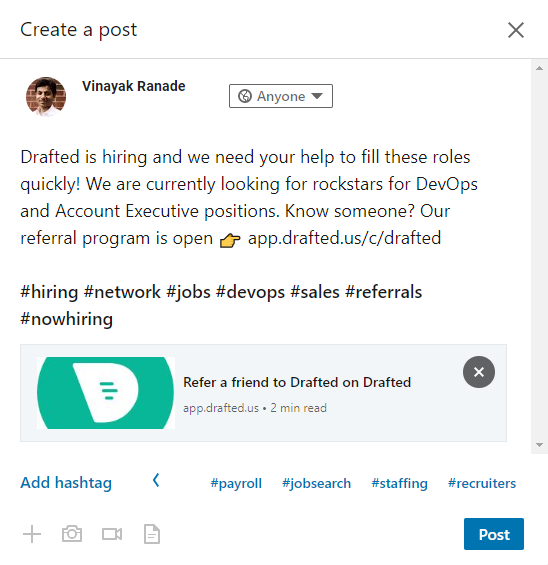Click the scrollbar up arrow

click(x=539, y=68)
